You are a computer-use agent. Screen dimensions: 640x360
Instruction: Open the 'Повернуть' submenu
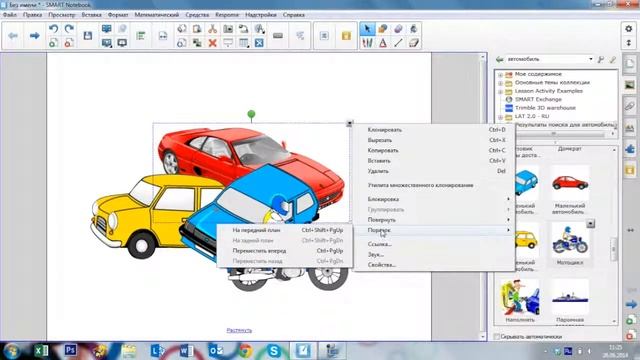tap(434, 220)
